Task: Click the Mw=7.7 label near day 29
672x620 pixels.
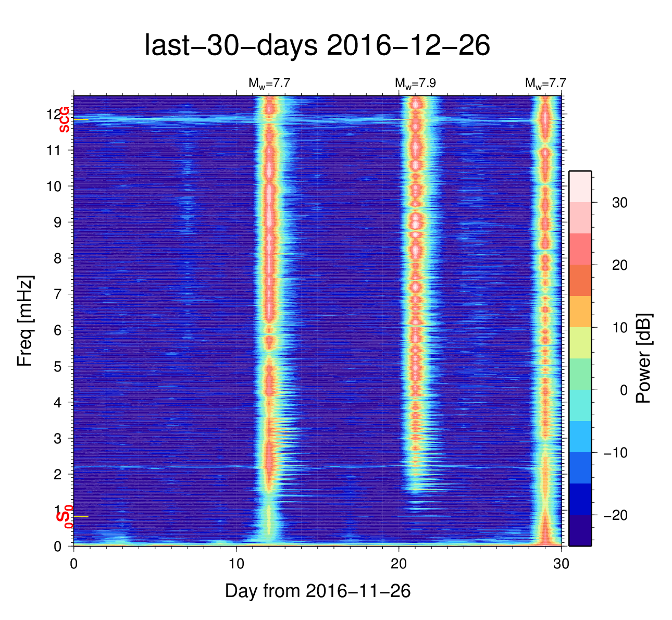Action: pyautogui.click(x=545, y=83)
